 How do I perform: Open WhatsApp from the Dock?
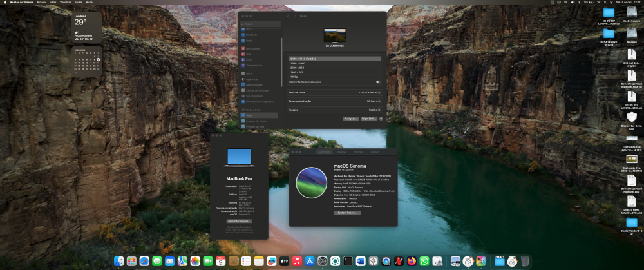pyautogui.click(x=424, y=261)
